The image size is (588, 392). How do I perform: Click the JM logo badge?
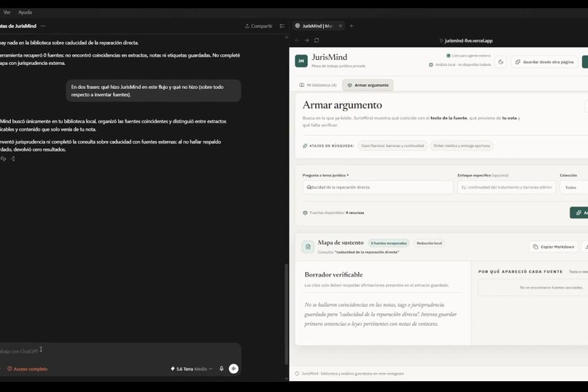click(301, 61)
